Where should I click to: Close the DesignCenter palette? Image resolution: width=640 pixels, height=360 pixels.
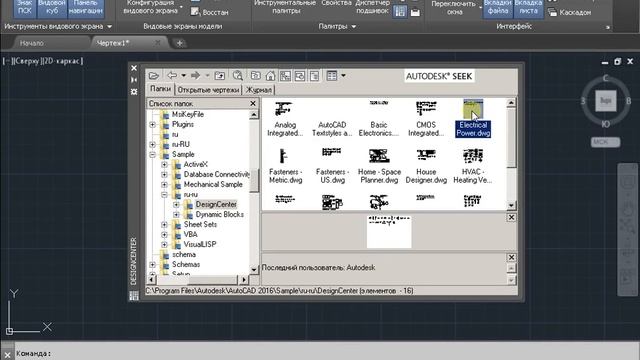tap(134, 68)
